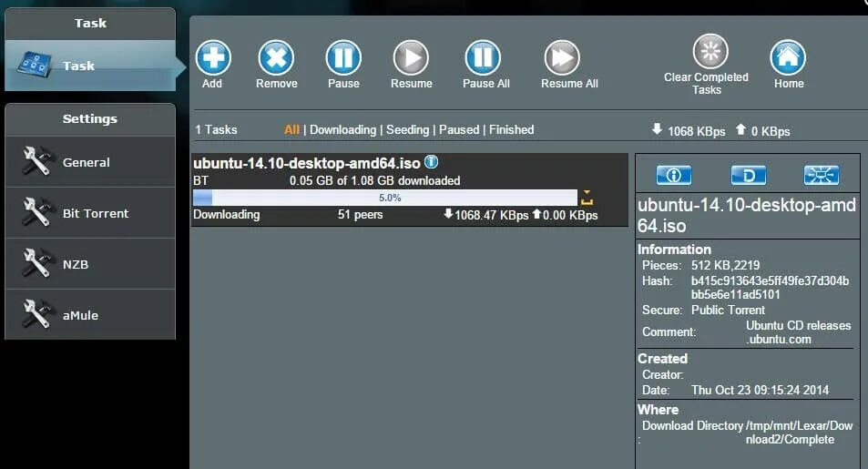
Task: Filter tasks by Seeding
Action: click(407, 129)
